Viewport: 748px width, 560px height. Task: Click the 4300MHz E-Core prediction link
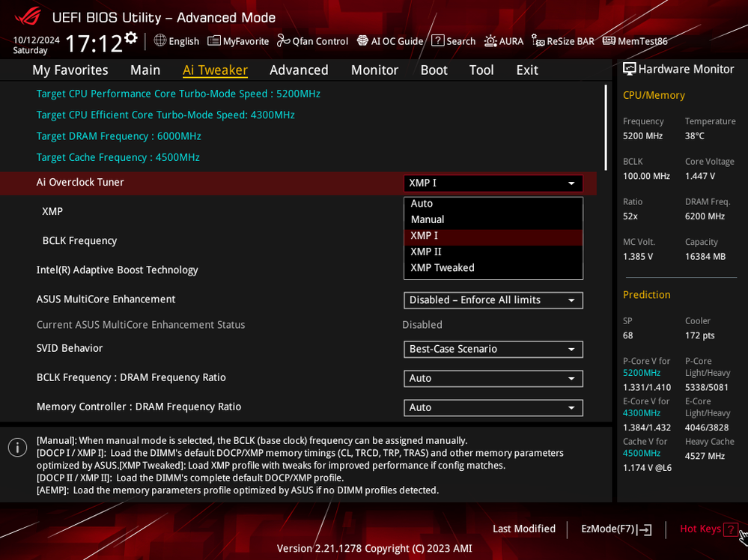[642, 413]
